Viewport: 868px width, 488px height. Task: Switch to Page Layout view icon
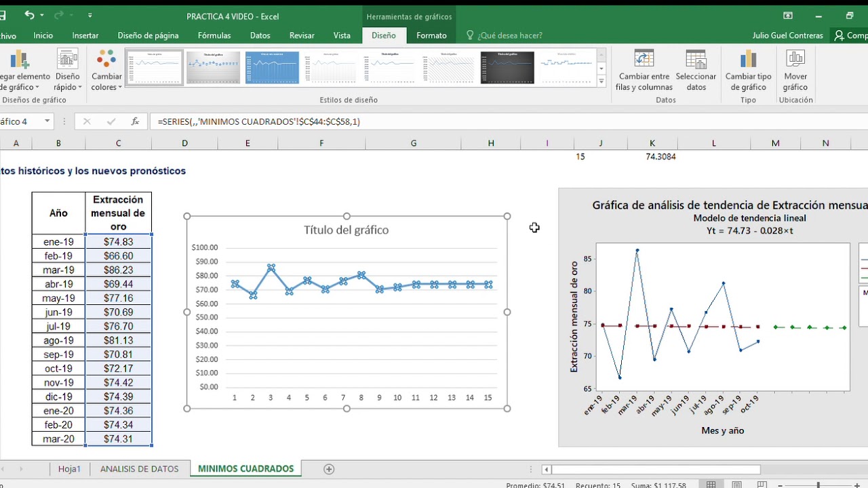click(x=736, y=485)
